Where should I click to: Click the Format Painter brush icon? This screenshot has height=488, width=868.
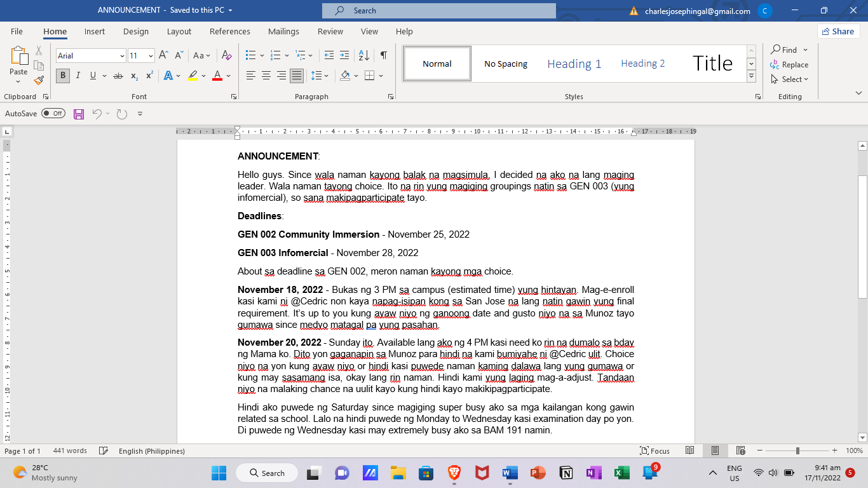(39, 80)
